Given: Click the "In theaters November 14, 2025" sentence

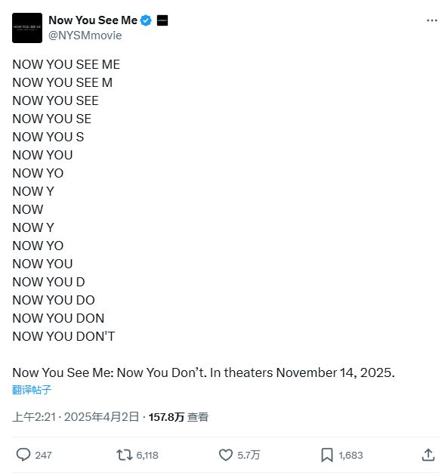Looking at the screenshot, I should (302, 372).
